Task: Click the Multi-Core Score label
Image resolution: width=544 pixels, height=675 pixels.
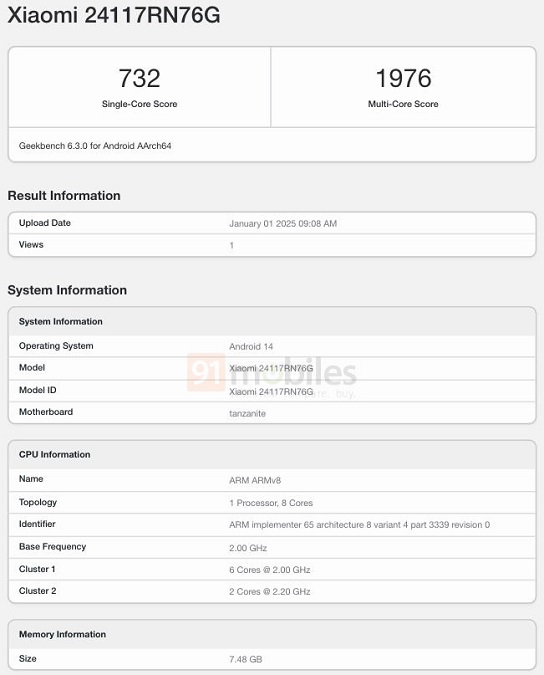Action: 403,104
